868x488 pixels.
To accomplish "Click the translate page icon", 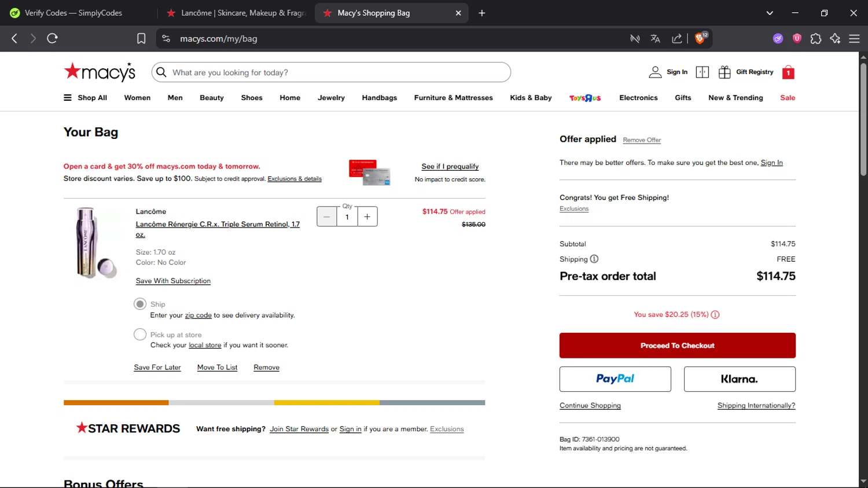I will 655,39.
